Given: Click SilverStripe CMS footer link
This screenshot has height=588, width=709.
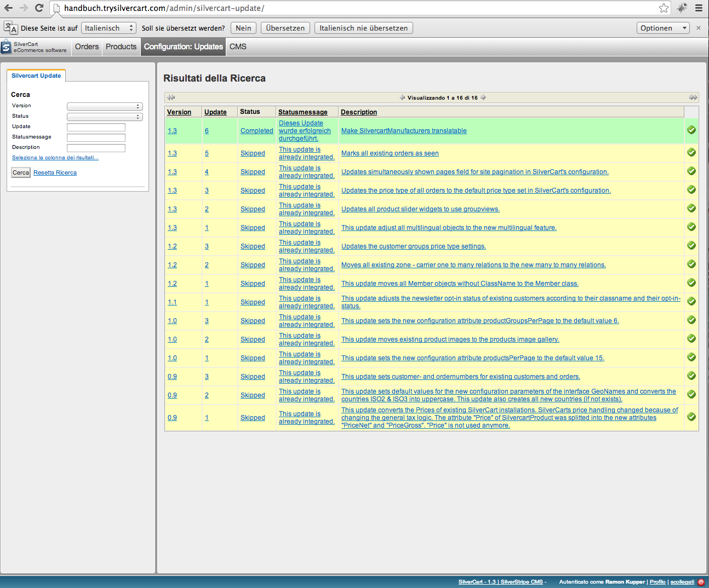Looking at the screenshot, I should tap(522, 582).
